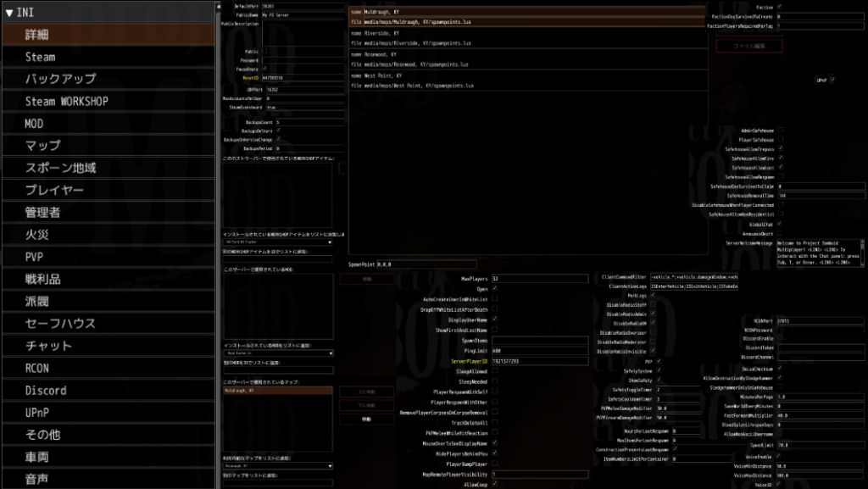Viewport: 868px width, 489px height.
Task: Enable the DiscordEnable checkbox
Action: click(x=780, y=337)
